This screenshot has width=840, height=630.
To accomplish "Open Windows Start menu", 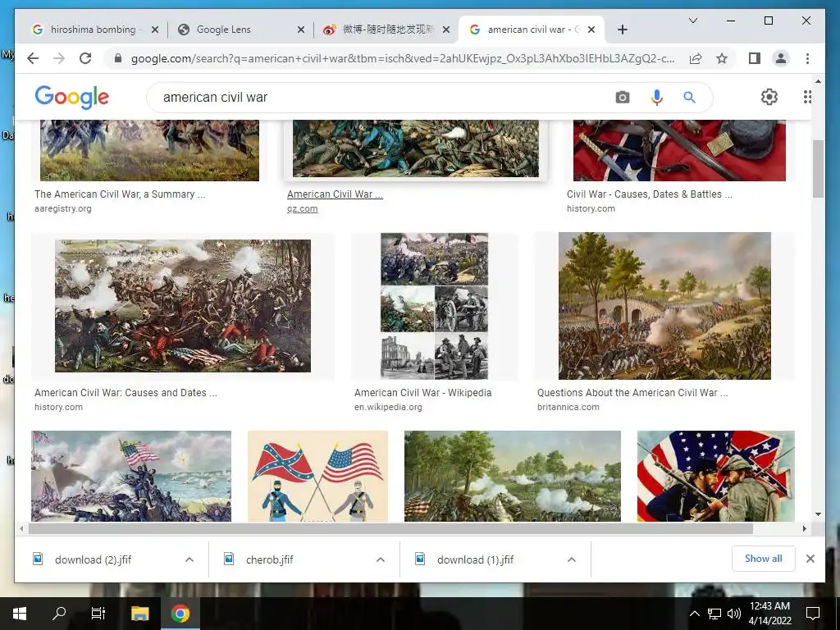I will (x=20, y=614).
